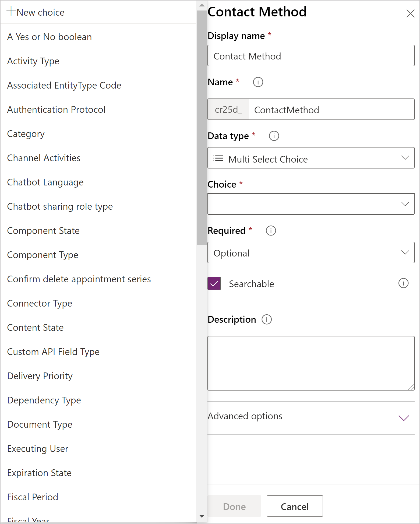
Task: Click into the Description text area
Action: pos(311,363)
